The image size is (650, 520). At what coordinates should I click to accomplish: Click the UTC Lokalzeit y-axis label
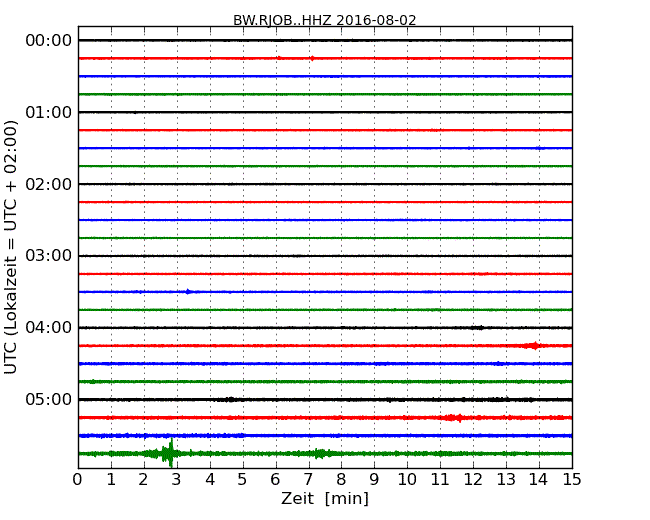pos(11,247)
